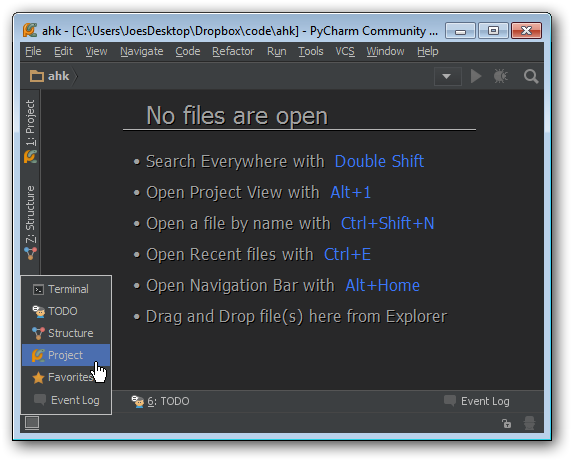Open the 7: Structure side panel tab
The width and height of the screenshot is (572, 461).
(x=31, y=222)
